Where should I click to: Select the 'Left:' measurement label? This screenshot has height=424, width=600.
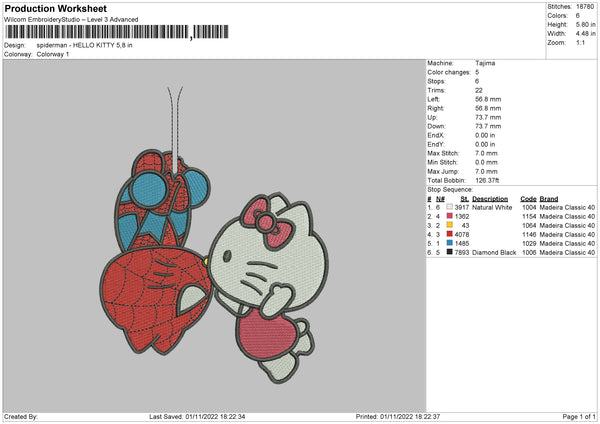(433, 99)
